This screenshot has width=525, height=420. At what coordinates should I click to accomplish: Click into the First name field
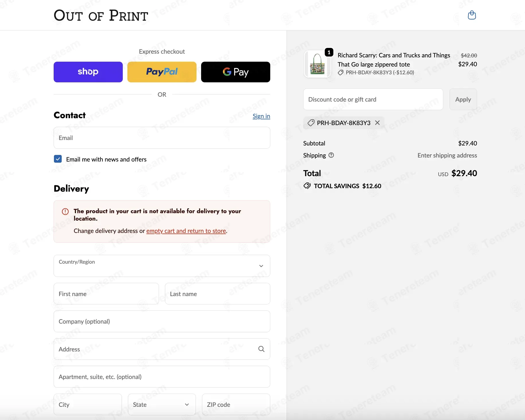tap(106, 294)
